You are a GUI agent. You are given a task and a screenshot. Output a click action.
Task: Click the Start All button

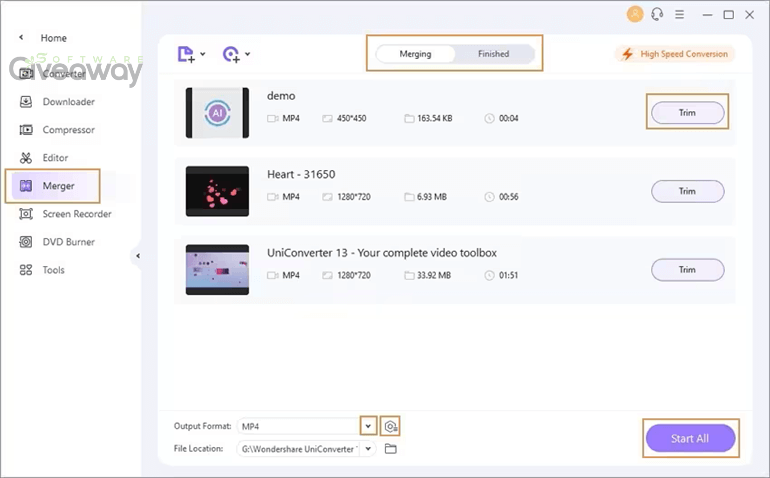click(690, 438)
